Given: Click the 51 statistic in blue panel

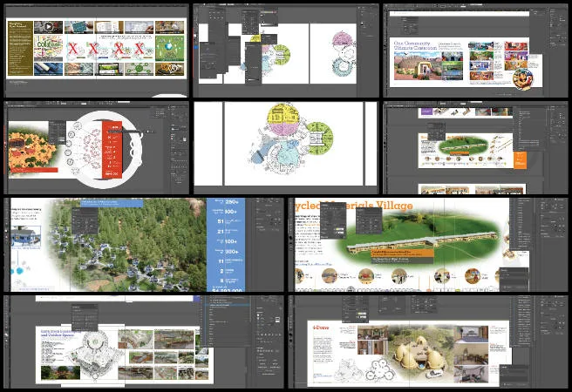Looking at the screenshot, I should (x=221, y=221).
